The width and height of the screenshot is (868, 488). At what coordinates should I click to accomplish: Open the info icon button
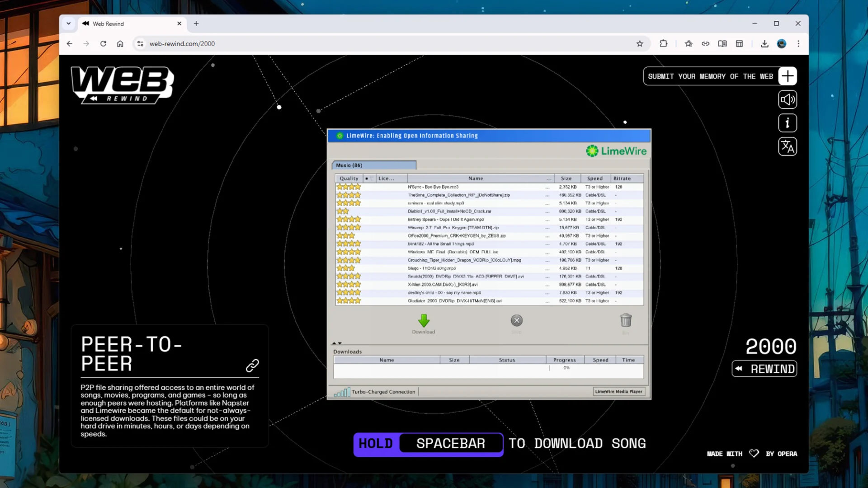tap(787, 123)
